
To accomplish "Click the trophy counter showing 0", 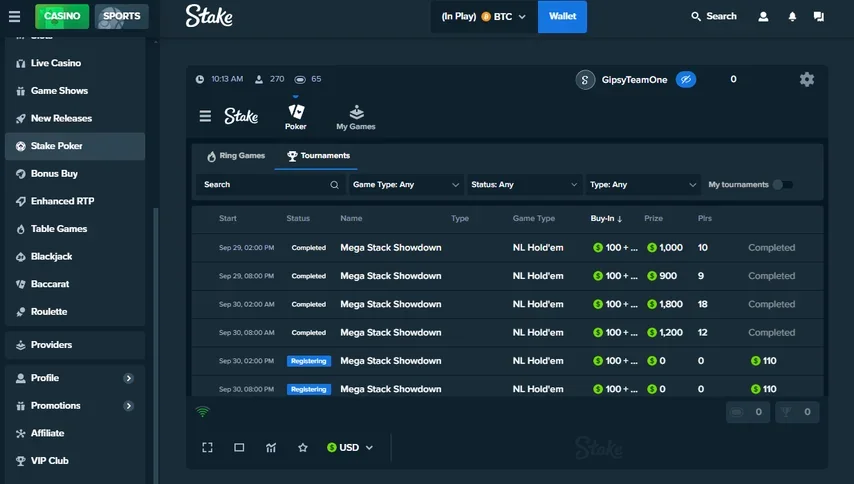I will pyautogui.click(x=797, y=412).
